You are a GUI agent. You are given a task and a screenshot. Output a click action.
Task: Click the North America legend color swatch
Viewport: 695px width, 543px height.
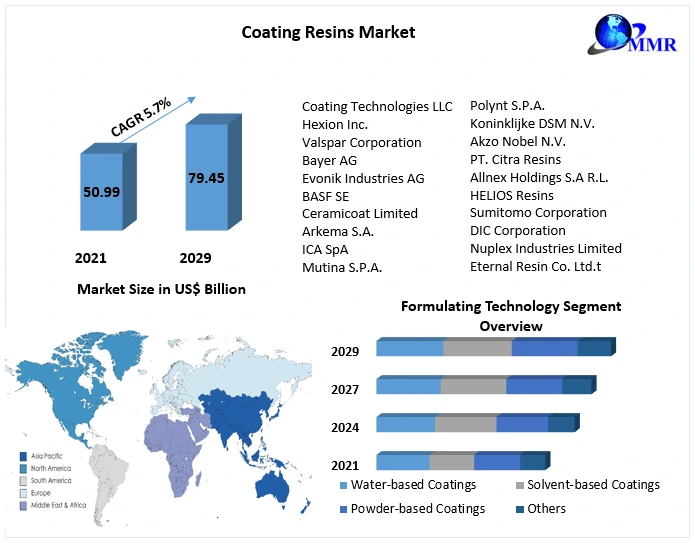tap(23, 469)
